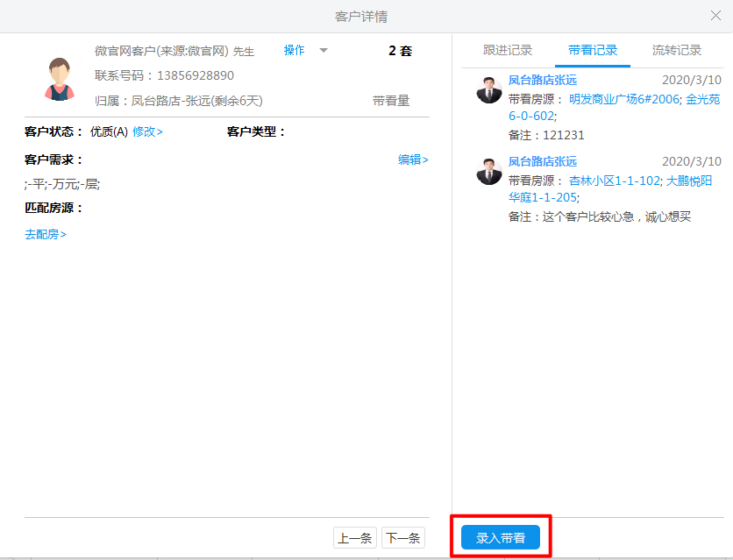This screenshot has width=733, height=560.
Task: Click the 备注：121231 note
Action: coord(546,135)
